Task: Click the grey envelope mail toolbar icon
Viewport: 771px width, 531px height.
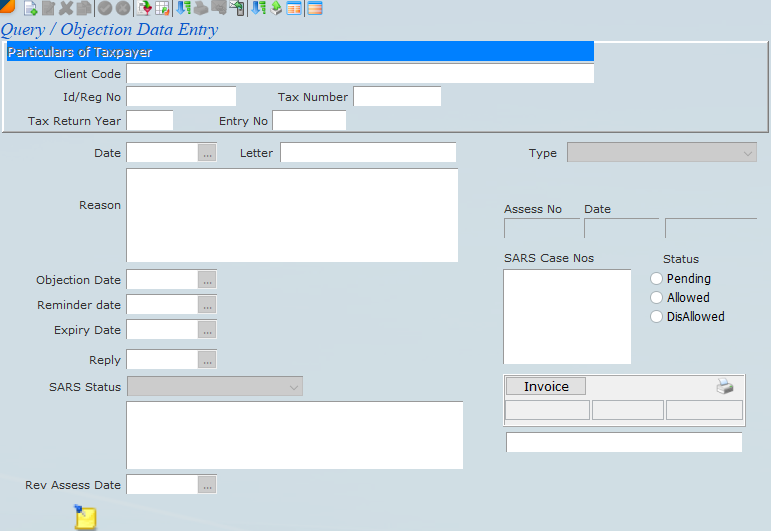Action: point(218,9)
